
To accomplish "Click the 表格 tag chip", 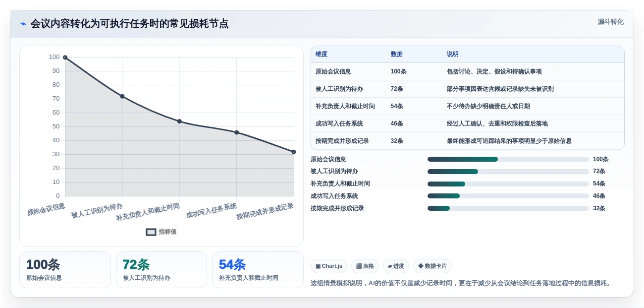I will click(x=365, y=266).
